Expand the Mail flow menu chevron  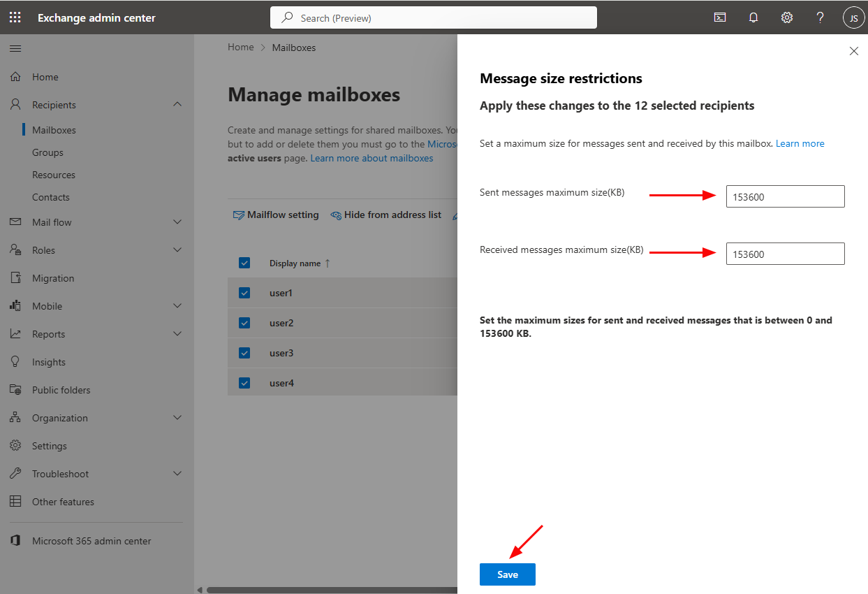click(177, 222)
